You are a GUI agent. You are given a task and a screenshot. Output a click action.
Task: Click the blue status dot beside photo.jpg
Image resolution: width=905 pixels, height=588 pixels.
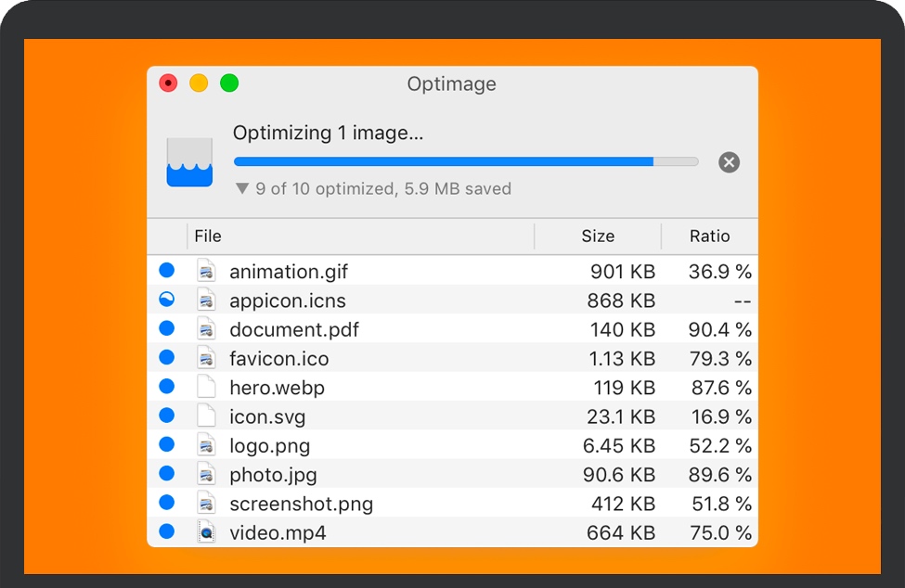click(x=167, y=474)
